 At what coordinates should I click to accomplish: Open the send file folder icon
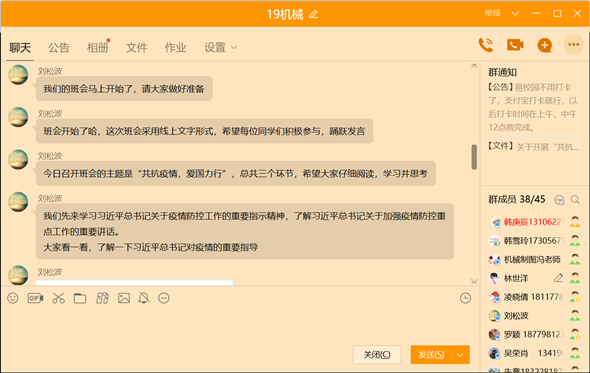pos(80,298)
